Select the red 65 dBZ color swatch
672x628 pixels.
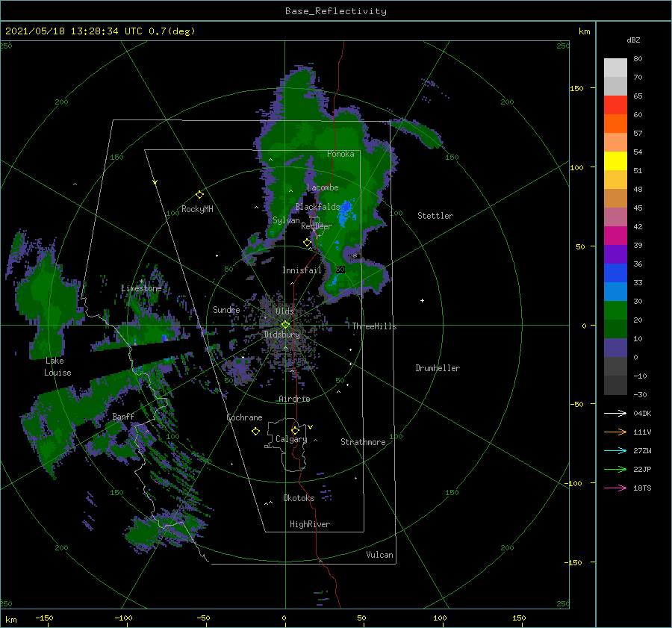pyautogui.click(x=615, y=105)
